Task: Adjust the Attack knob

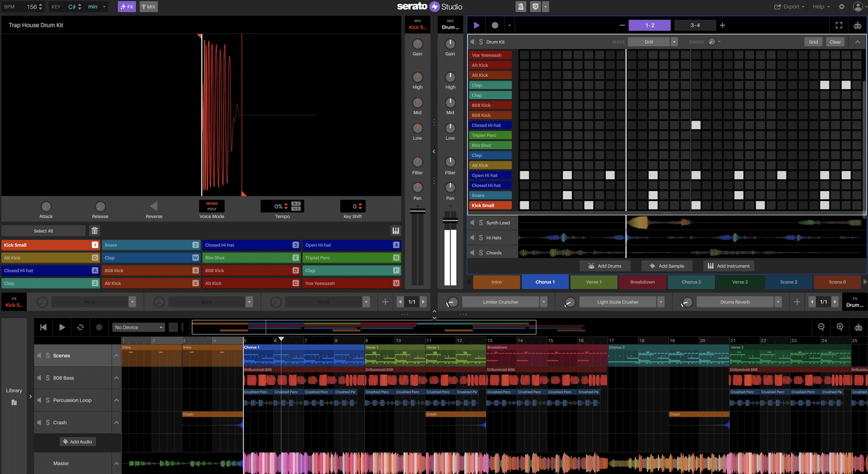Action: (46, 207)
